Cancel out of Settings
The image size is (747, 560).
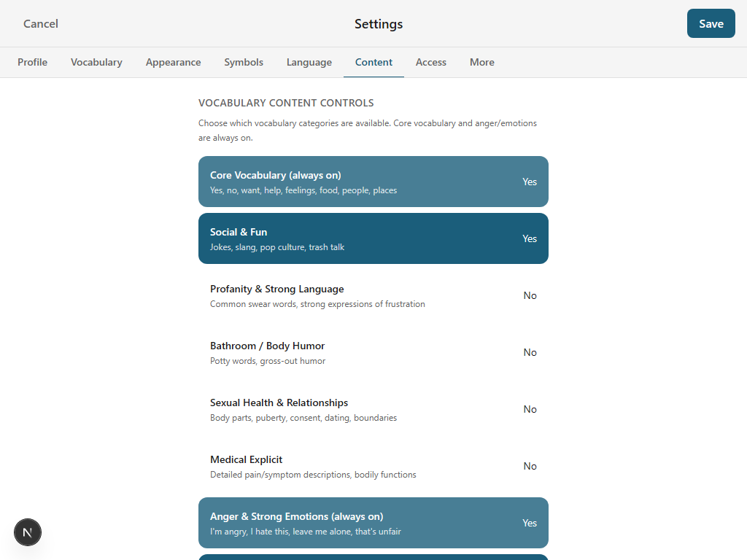coord(40,23)
